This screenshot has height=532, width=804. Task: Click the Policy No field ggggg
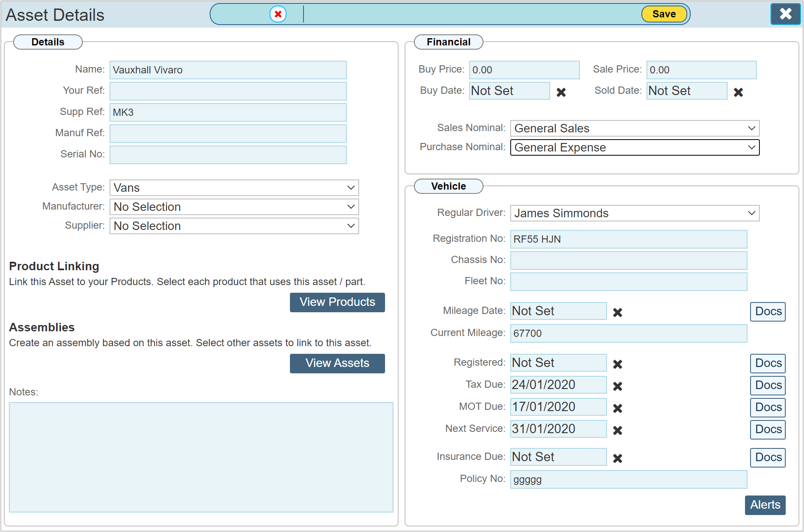click(629, 479)
